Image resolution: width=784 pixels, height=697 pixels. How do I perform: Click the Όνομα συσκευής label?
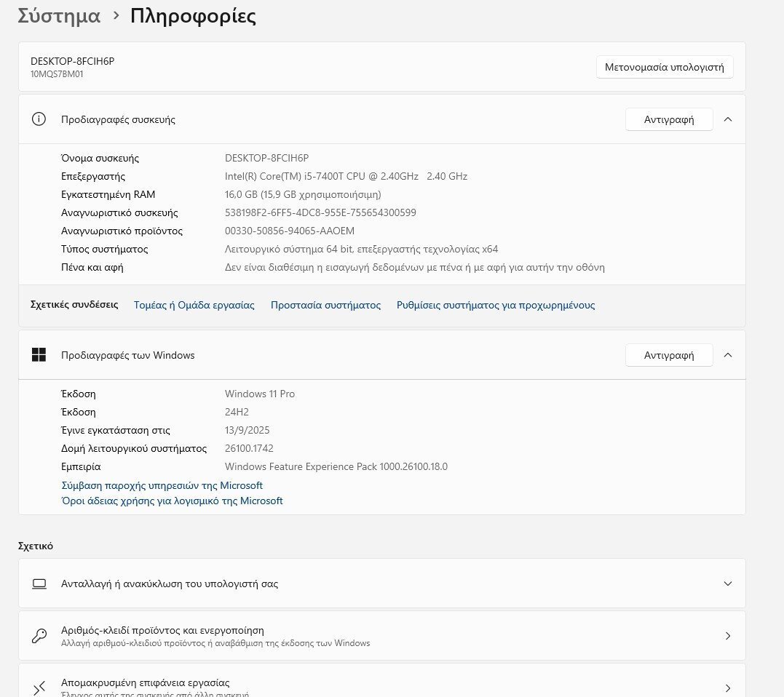[x=100, y=158]
